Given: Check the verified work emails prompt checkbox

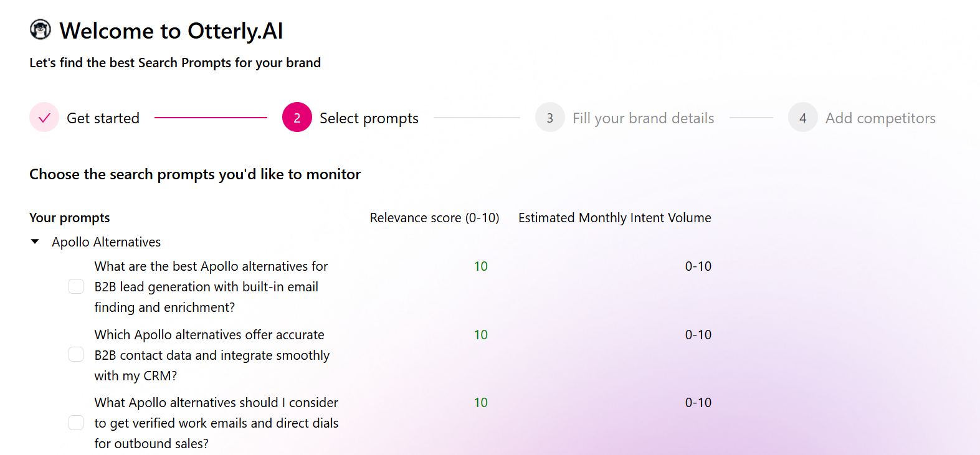Looking at the screenshot, I should coord(76,423).
